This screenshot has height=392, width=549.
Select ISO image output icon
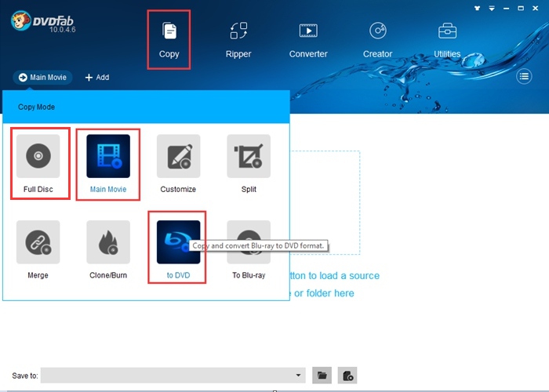347,376
